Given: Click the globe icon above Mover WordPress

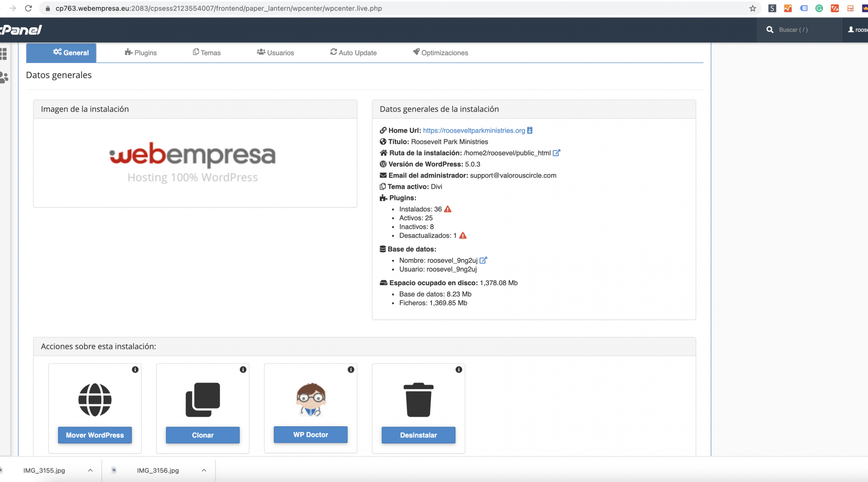Looking at the screenshot, I should pos(95,400).
